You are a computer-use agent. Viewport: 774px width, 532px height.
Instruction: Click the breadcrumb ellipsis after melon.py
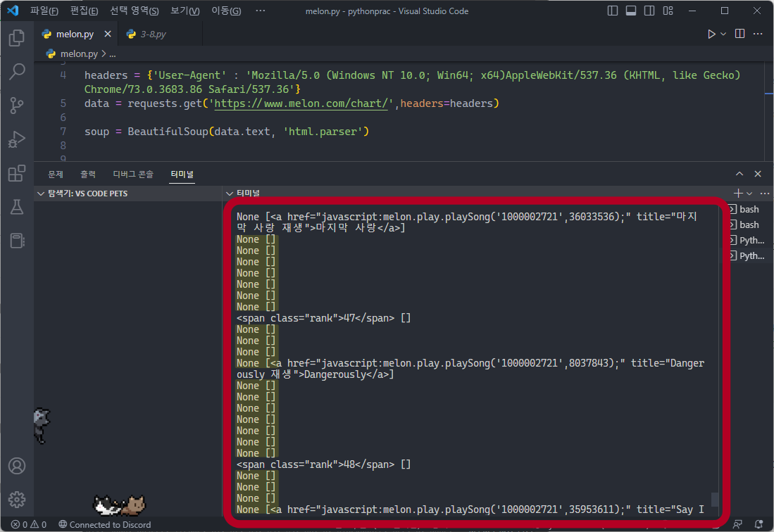[113, 53]
